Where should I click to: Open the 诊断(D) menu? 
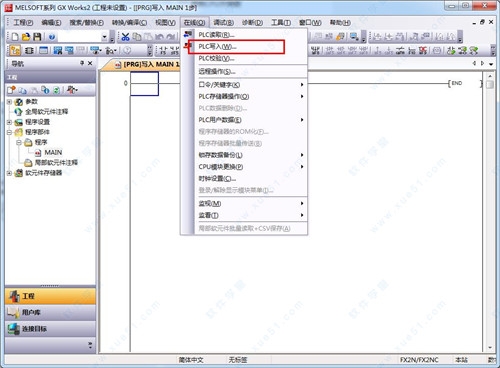(252, 23)
